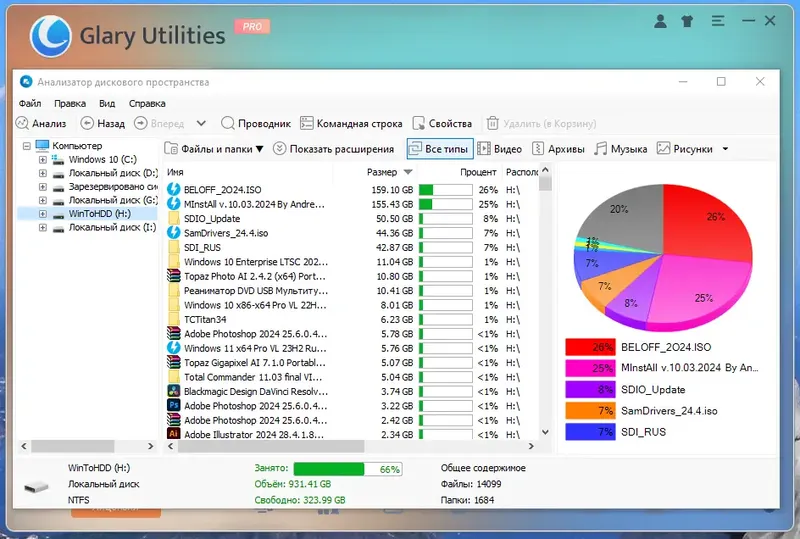Image resolution: width=800 pixels, height=539 pixels.
Task: Expand the Локальный диск (D:) node
Action: (43, 174)
